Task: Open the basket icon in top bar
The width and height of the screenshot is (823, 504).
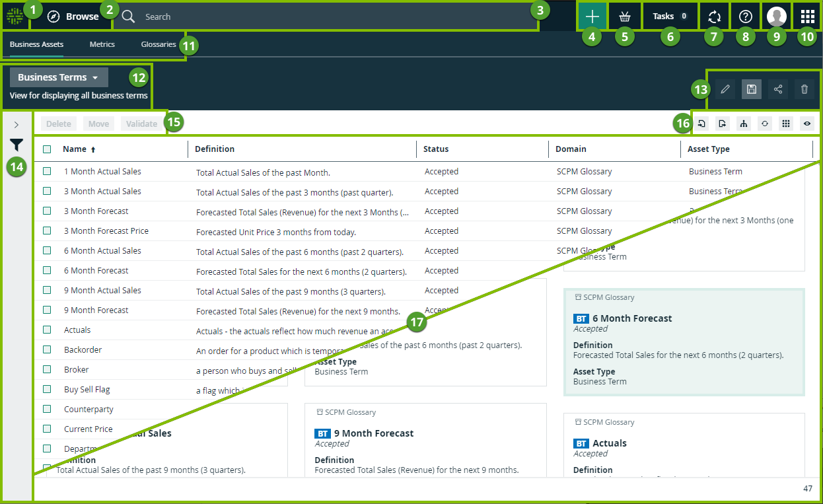Action: 624,17
